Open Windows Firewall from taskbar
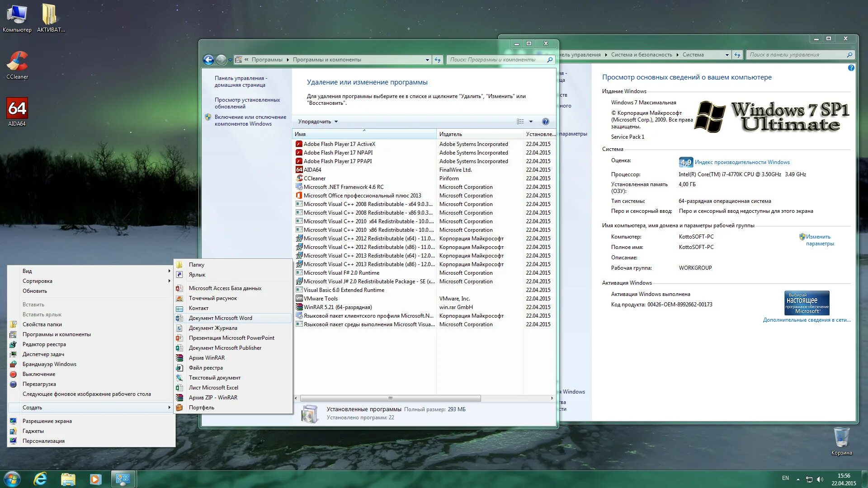The width and height of the screenshot is (868, 488). click(49, 363)
